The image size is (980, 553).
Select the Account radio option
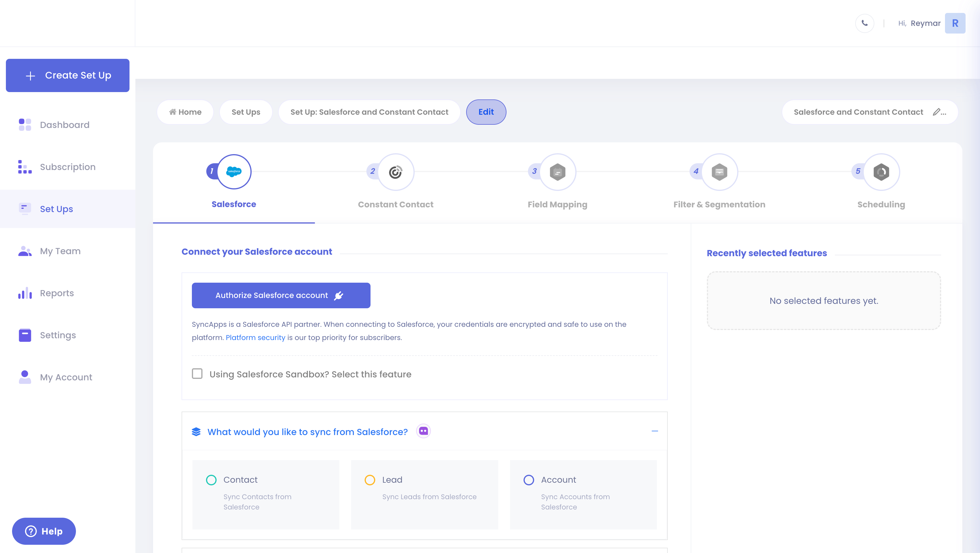click(529, 480)
